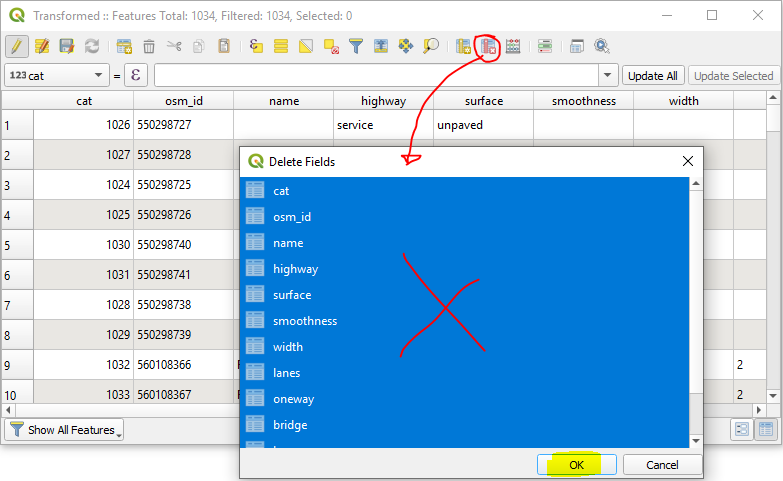This screenshot has width=783, height=481.
Task: Click Select features using expression icon
Action: (257, 46)
